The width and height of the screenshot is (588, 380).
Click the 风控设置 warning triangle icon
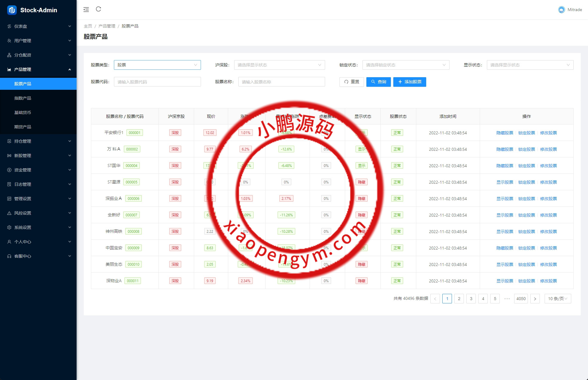(9, 213)
